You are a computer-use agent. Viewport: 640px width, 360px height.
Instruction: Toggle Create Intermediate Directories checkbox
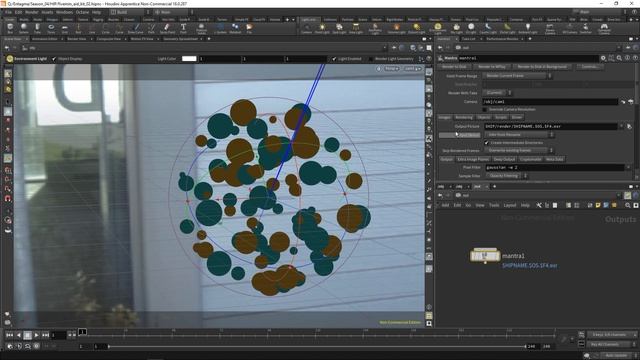click(486, 143)
